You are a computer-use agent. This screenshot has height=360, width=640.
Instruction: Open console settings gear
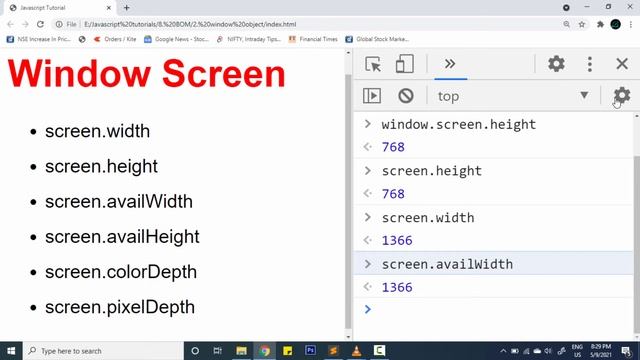622,96
